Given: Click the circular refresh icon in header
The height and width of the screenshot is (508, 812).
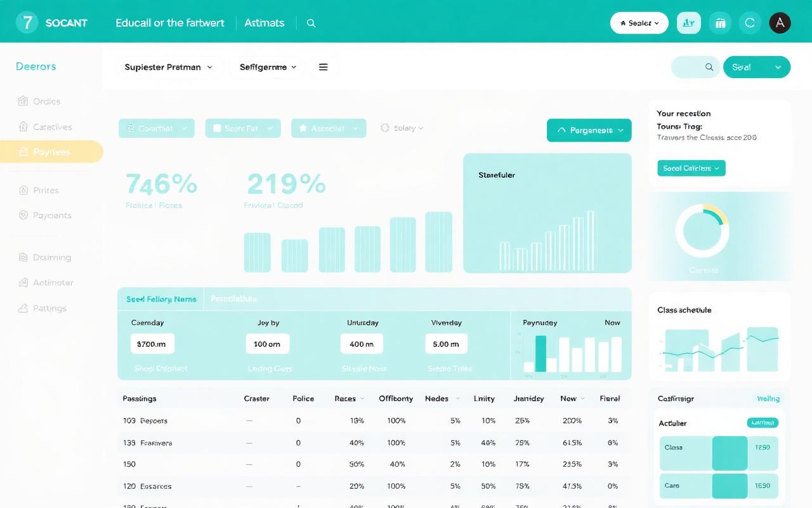Looking at the screenshot, I should pos(750,23).
